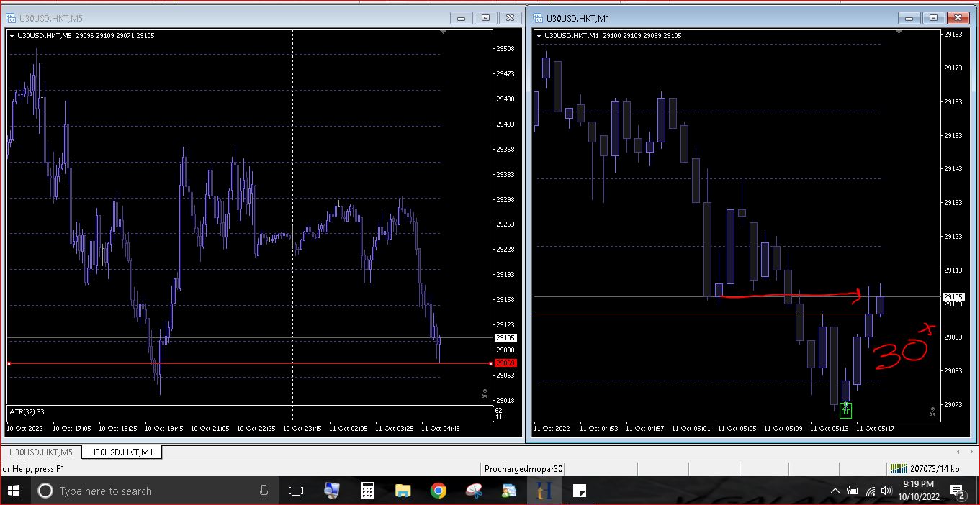
Task: Minimize the M1 chart window
Action: point(909,18)
